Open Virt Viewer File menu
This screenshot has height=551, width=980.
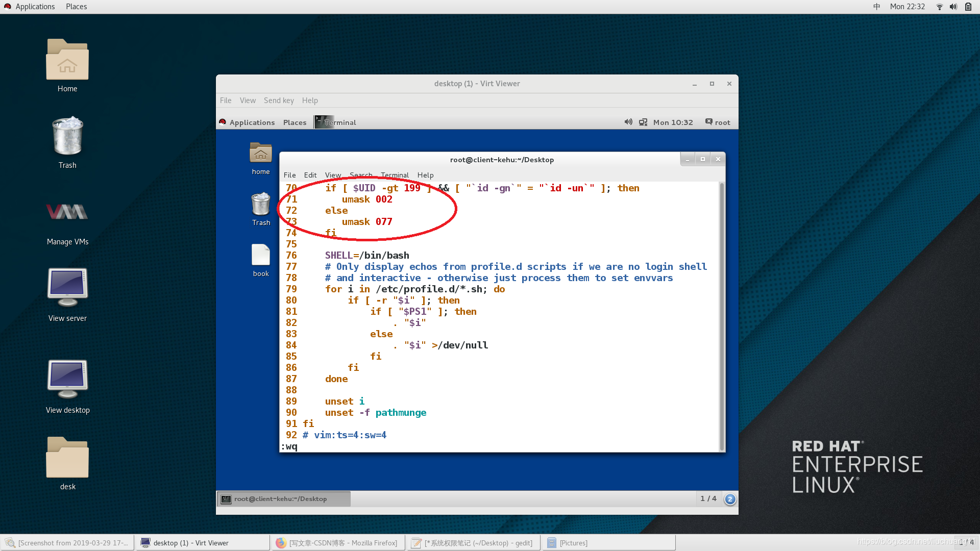(226, 101)
